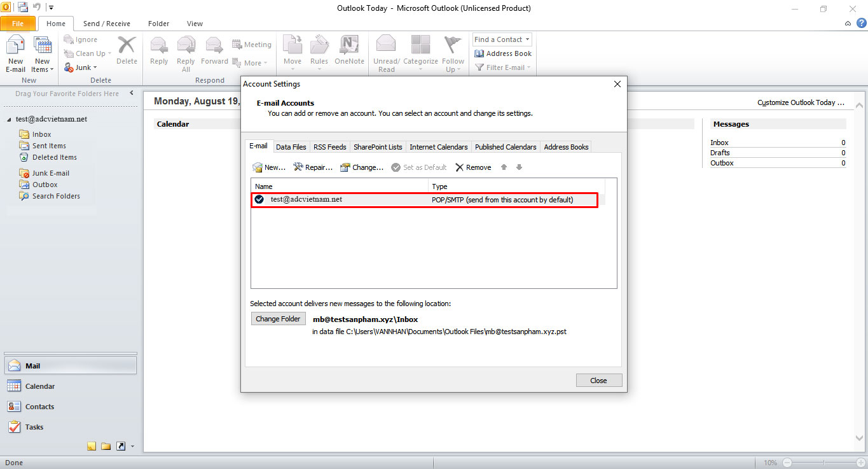
Task: Switch to the Send / Receive tab
Action: pyautogui.click(x=107, y=24)
